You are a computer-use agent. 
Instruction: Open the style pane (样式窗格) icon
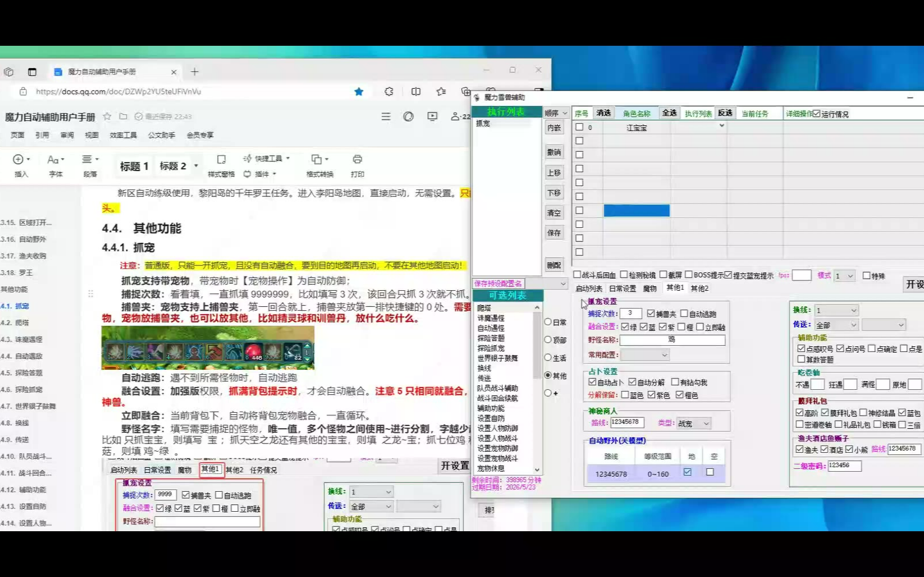(221, 160)
